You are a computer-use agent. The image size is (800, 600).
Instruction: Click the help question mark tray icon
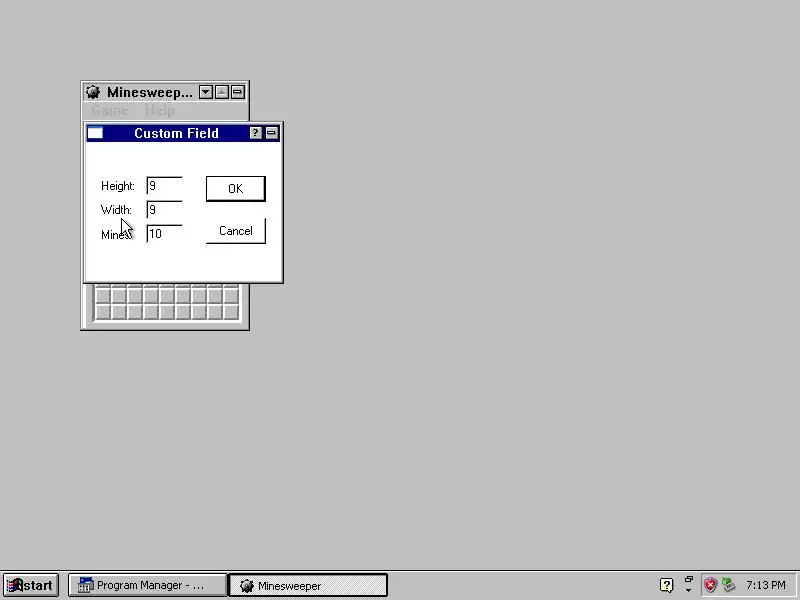666,585
